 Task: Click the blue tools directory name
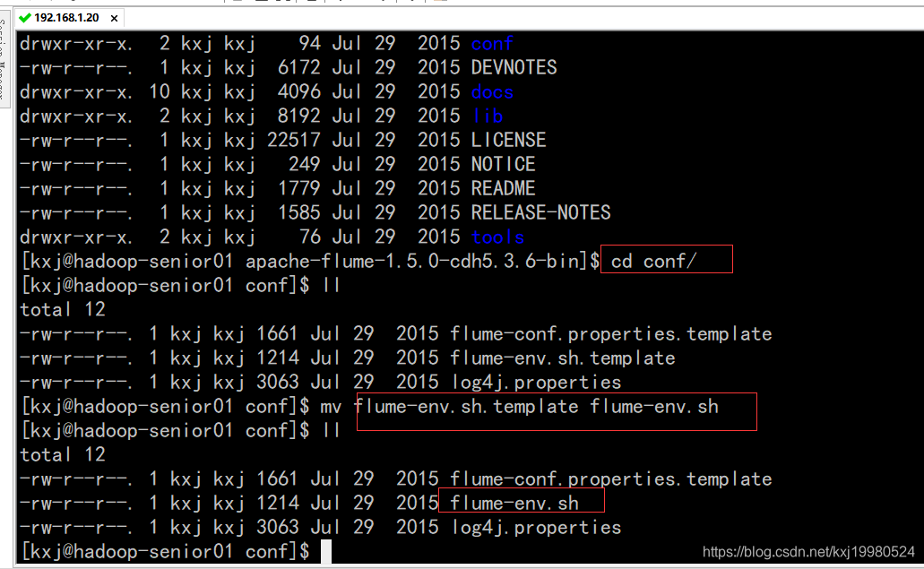498,237
